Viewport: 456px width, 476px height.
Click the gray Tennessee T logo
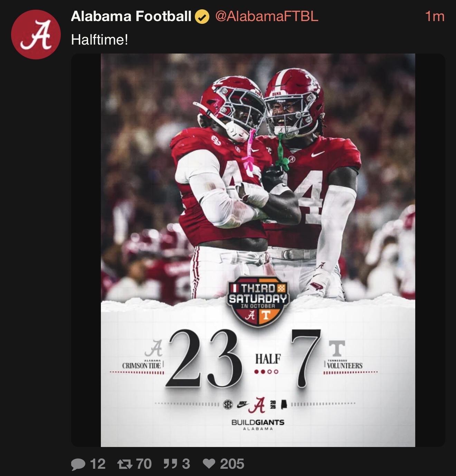point(337,348)
